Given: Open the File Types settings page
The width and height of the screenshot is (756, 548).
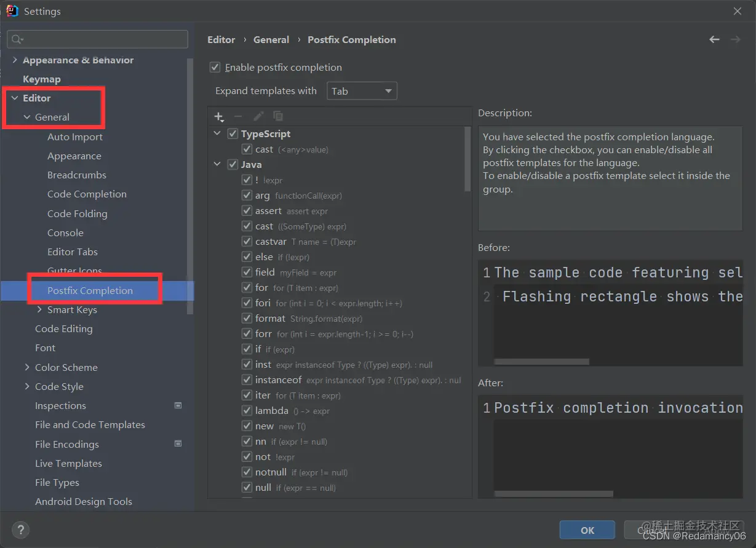Looking at the screenshot, I should (57, 482).
